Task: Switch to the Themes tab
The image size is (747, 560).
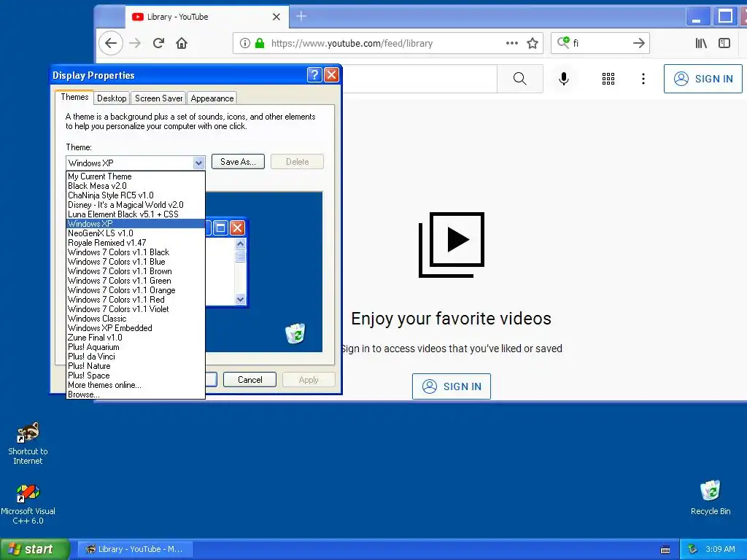Action: pyautogui.click(x=74, y=97)
